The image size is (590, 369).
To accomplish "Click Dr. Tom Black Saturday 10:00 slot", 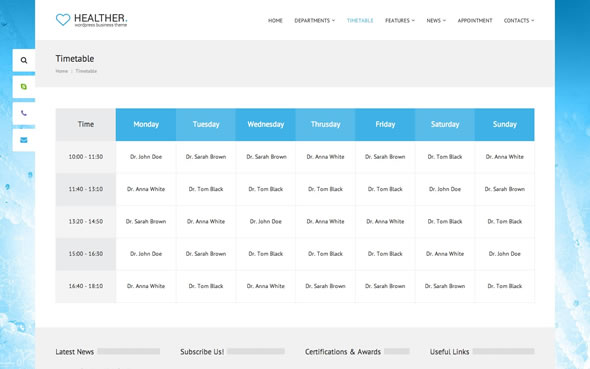I will coord(445,157).
